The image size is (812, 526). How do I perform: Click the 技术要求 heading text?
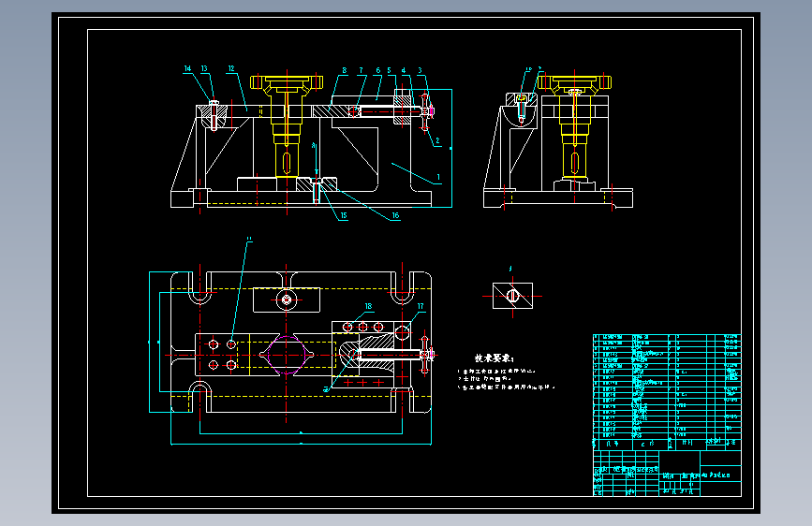pyautogui.click(x=494, y=358)
